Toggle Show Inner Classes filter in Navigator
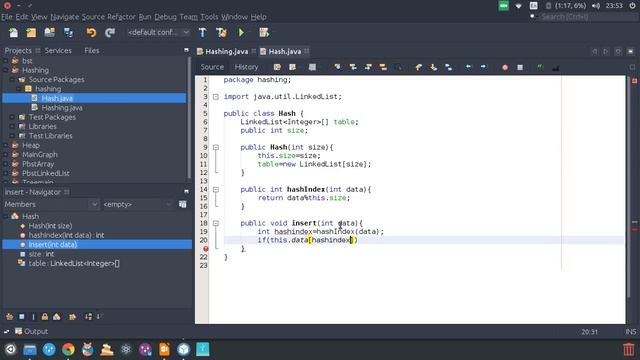Image resolution: width=640 pixels, height=360 pixels. pos(57,316)
